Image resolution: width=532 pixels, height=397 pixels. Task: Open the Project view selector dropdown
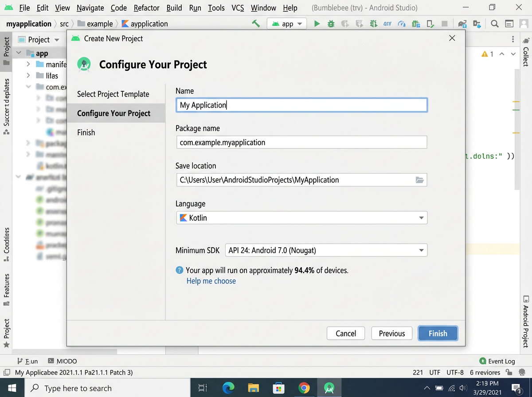coord(39,39)
